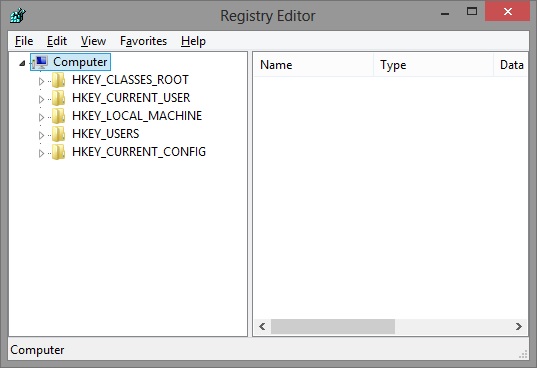Click the Computer node icon

41,62
